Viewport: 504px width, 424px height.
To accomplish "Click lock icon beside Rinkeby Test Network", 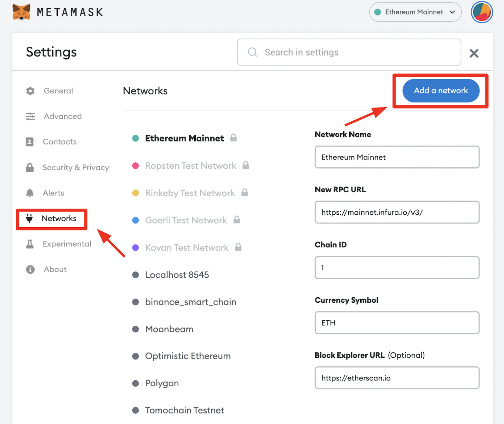I will 244,192.
